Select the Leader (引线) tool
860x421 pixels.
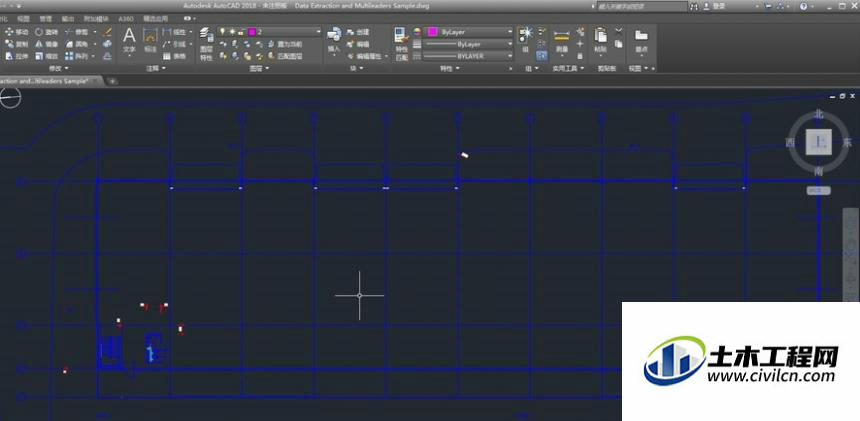[x=176, y=44]
